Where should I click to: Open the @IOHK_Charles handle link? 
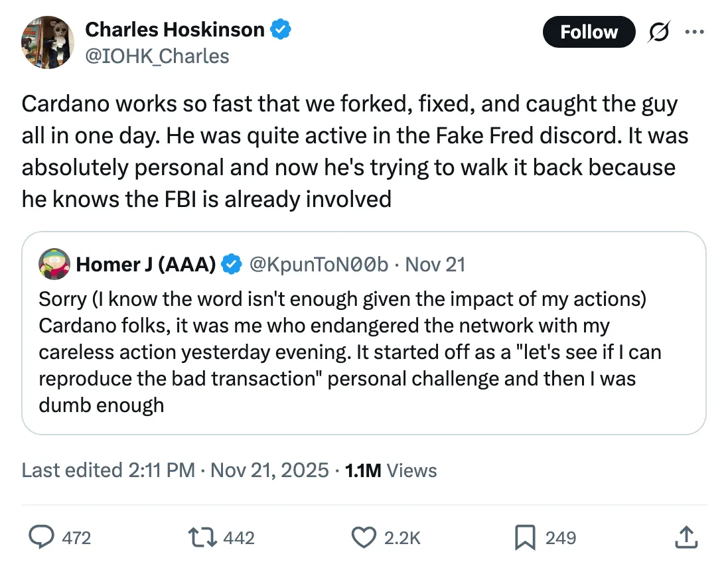[157, 56]
